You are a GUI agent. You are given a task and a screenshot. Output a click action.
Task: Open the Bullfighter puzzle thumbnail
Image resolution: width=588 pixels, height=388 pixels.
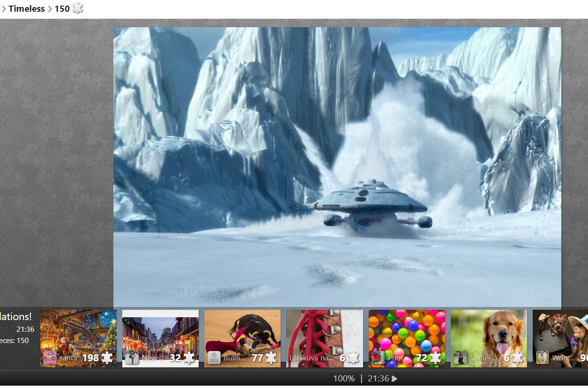pos(242,338)
